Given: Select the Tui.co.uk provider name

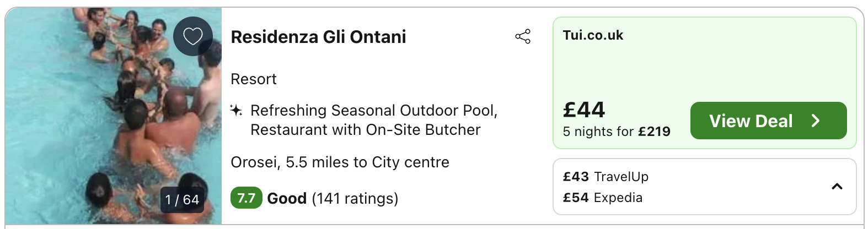Looking at the screenshot, I should pos(593,35).
